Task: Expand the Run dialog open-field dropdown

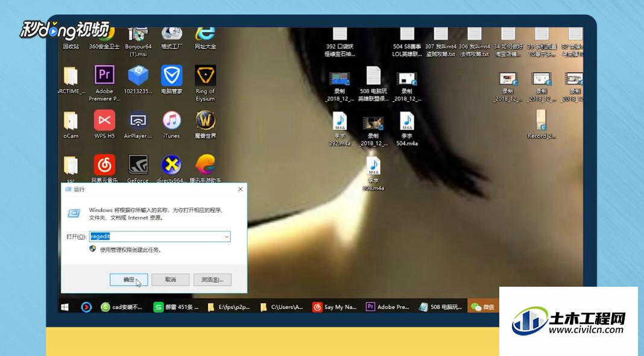Action: (x=226, y=237)
